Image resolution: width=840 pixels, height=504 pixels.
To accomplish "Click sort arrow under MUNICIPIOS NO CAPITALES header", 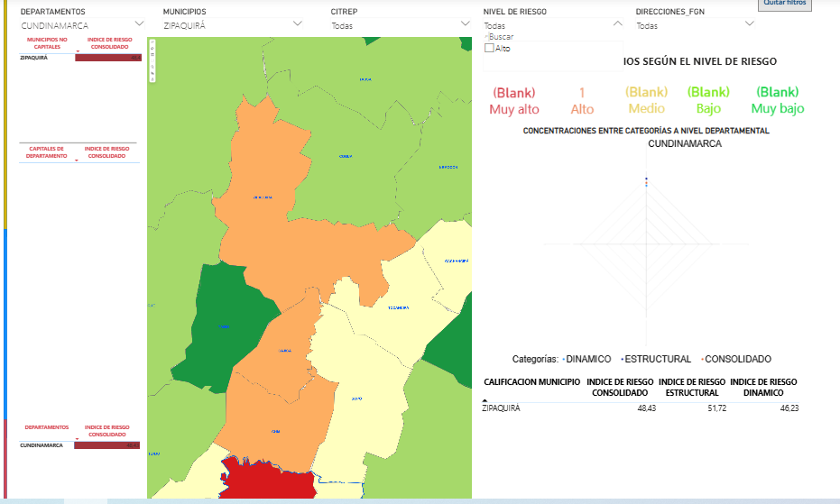I will coord(78,51).
